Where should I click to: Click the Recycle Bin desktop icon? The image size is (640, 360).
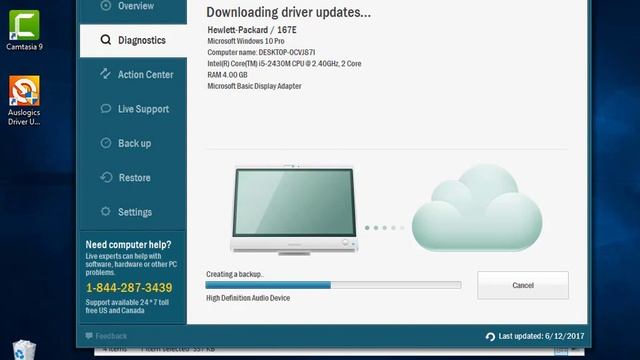point(24,350)
